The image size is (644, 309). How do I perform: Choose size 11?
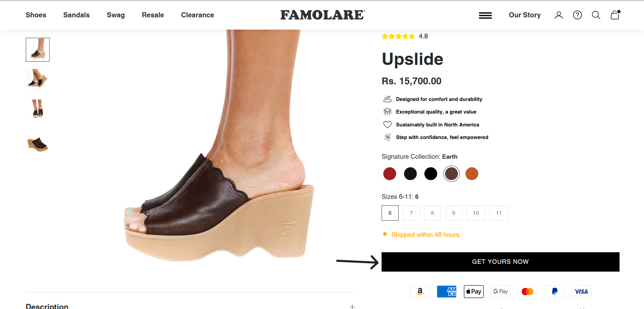click(x=498, y=213)
